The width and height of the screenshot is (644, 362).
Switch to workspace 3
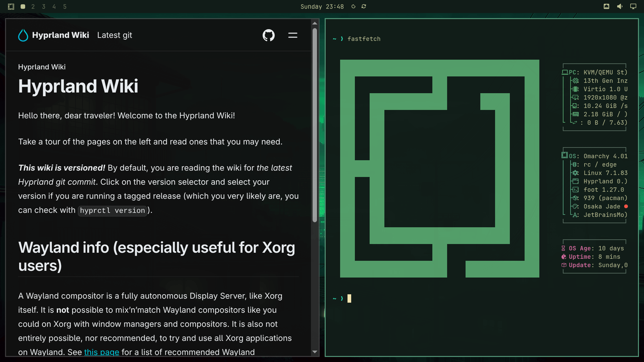(x=44, y=6)
